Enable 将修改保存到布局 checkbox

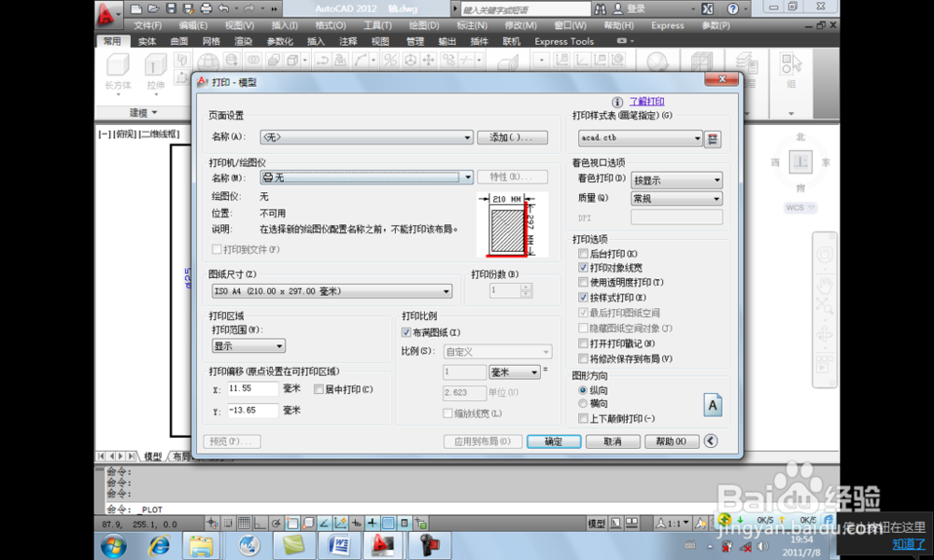(583, 358)
